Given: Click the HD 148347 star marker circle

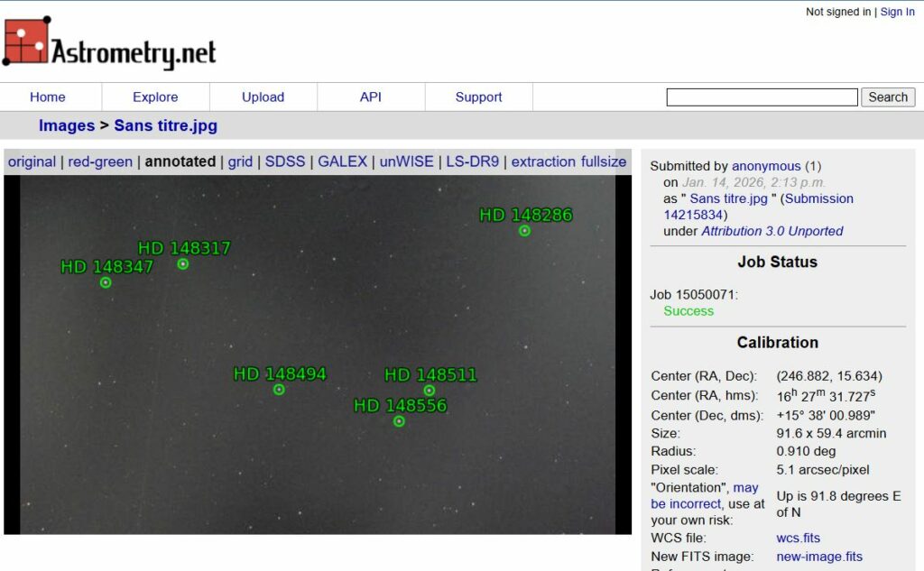Looking at the screenshot, I should coord(106,282).
